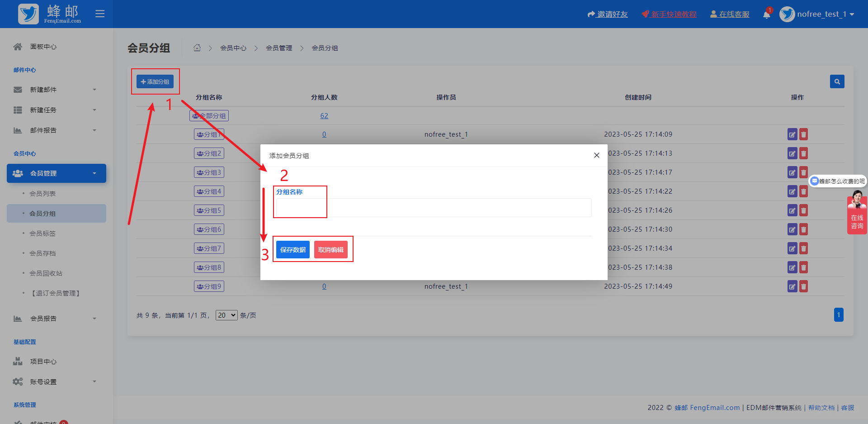Click the 保存数据 button
This screenshot has height=424, width=868.
pos(292,250)
